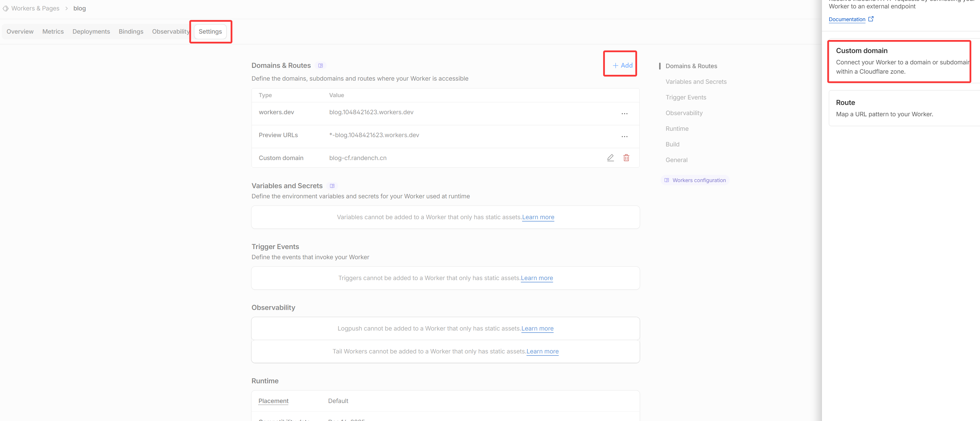The image size is (980, 421).
Task: Click the Workers & Pages breadcrumb icon
Action: click(5, 8)
